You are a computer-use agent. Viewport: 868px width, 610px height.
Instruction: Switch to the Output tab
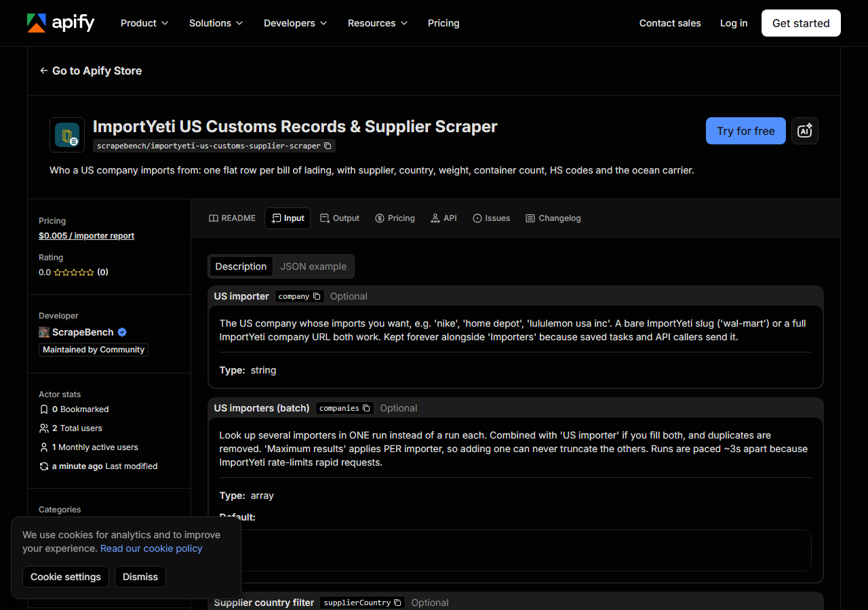coord(340,218)
